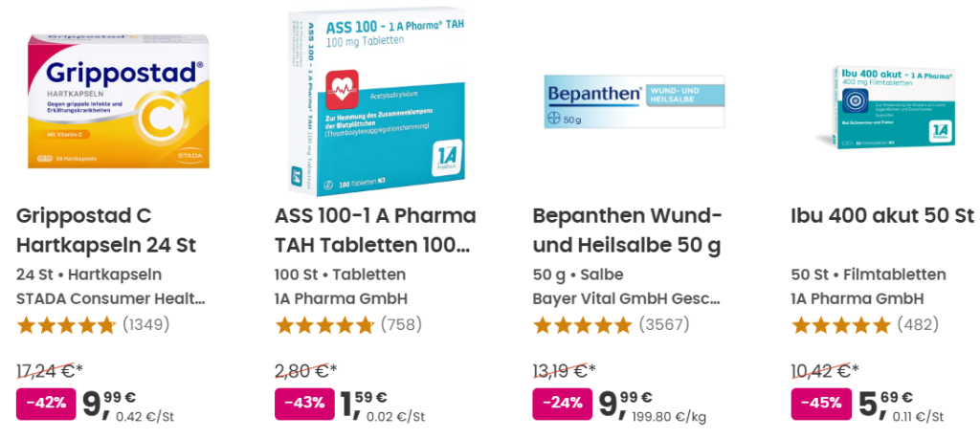Click the Bayer Vital GmbH manufacturer text
The height and width of the screenshot is (439, 980).
[x=626, y=298]
